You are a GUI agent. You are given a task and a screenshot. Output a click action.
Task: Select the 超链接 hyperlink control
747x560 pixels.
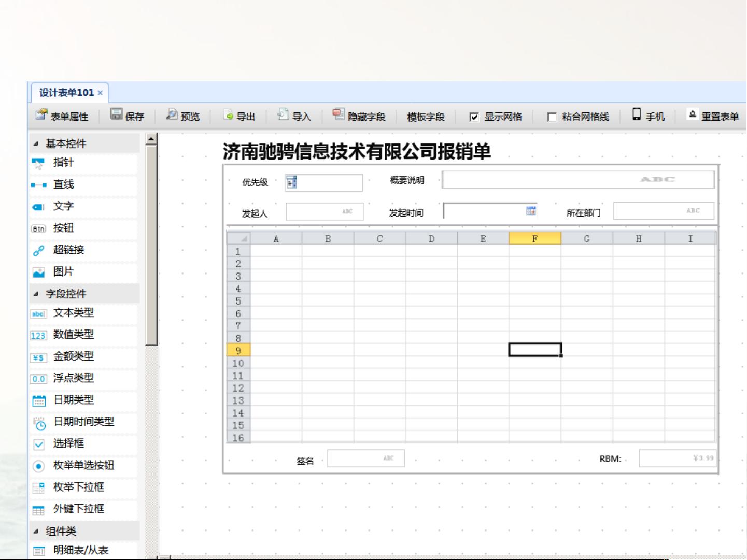tap(84, 250)
